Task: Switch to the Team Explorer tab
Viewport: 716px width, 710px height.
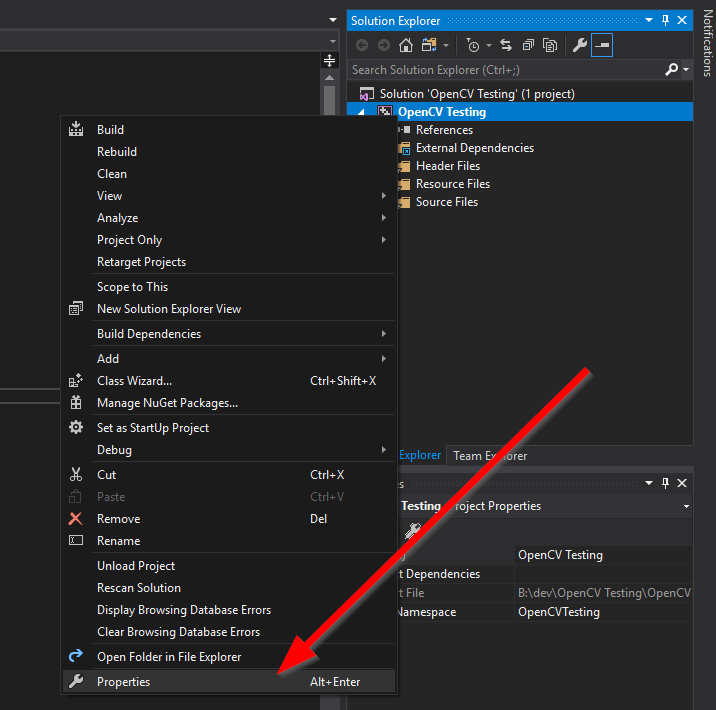Action: click(490, 456)
